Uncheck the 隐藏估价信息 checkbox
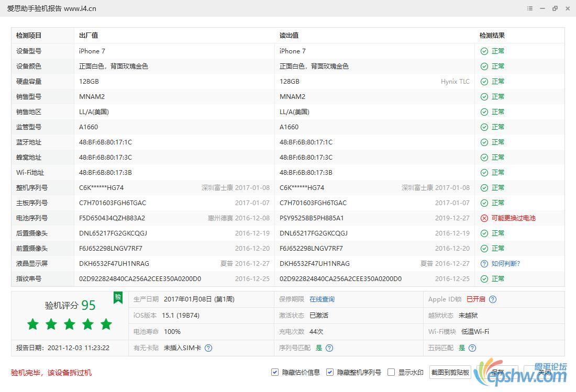 click(275, 372)
